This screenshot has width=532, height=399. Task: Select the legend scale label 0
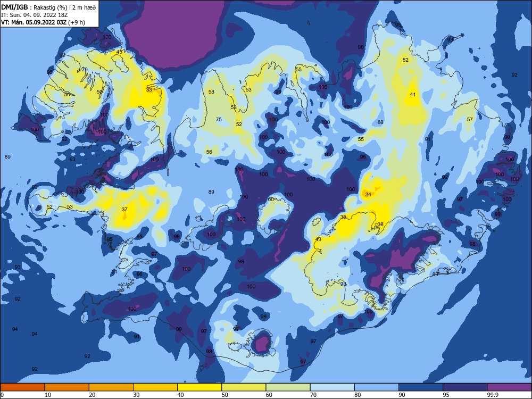(2, 395)
